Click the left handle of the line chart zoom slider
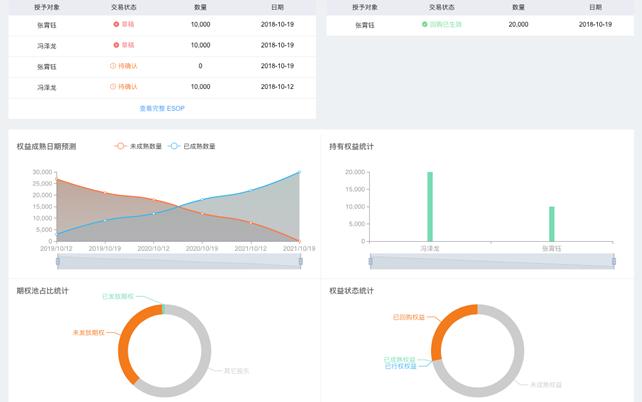 tap(58, 262)
